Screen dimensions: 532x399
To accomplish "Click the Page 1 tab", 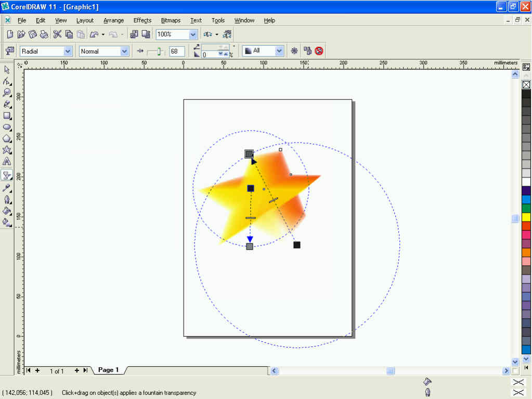I will [x=108, y=370].
